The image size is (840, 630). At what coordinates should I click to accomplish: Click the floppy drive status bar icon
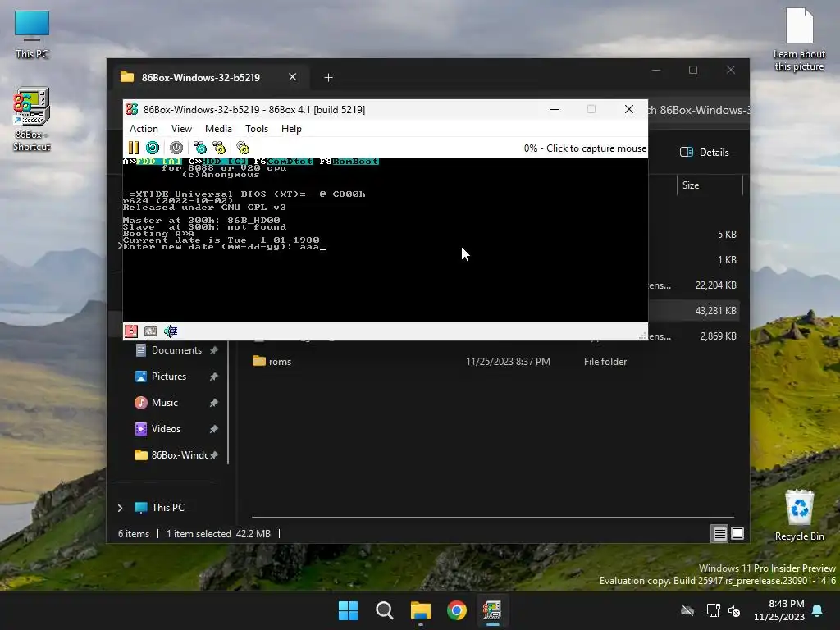(x=131, y=331)
